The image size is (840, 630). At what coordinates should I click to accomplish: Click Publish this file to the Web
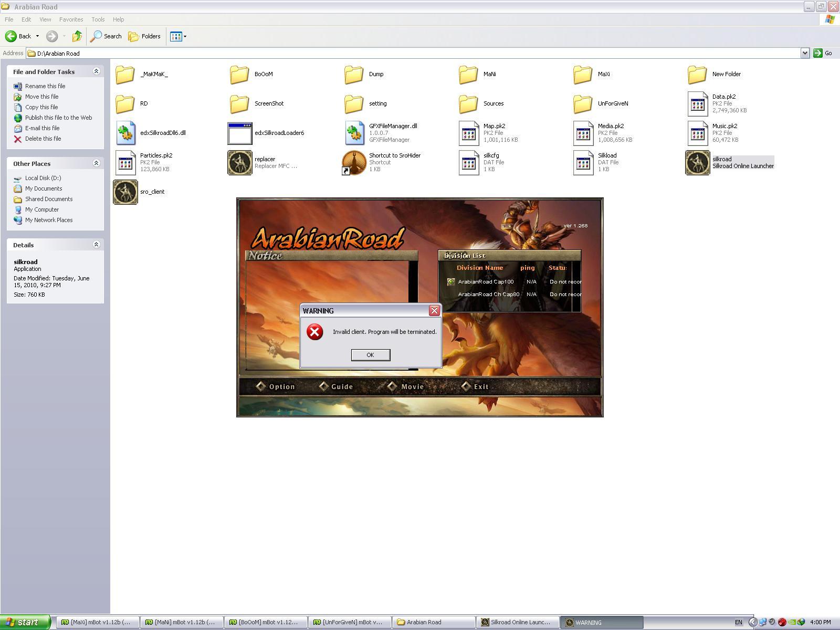coord(58,118)
